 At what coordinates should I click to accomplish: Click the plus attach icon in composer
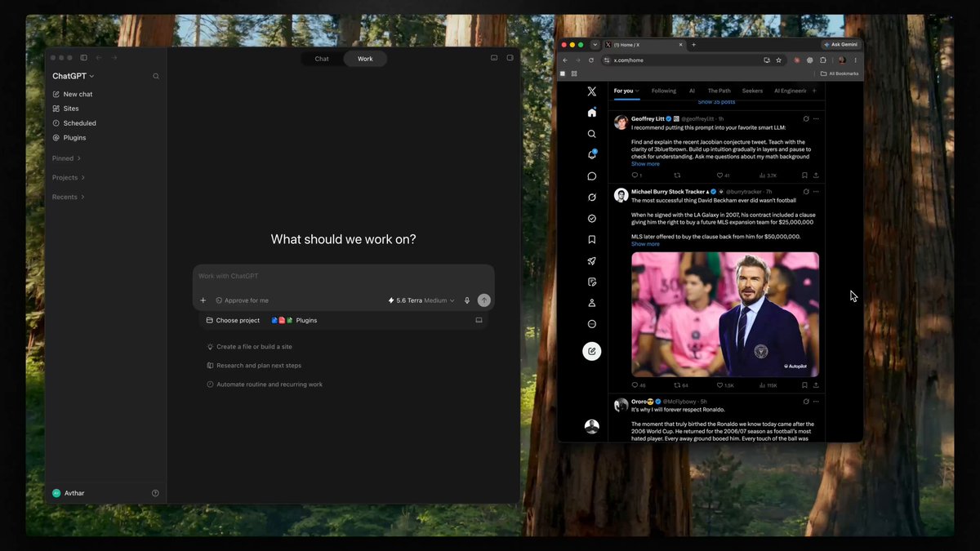coord(203,300)
